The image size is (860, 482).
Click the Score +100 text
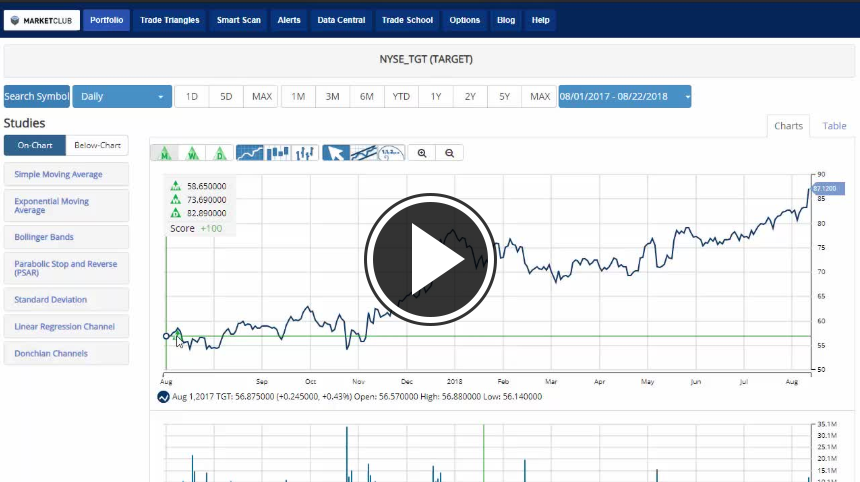(x=196, y=228)
